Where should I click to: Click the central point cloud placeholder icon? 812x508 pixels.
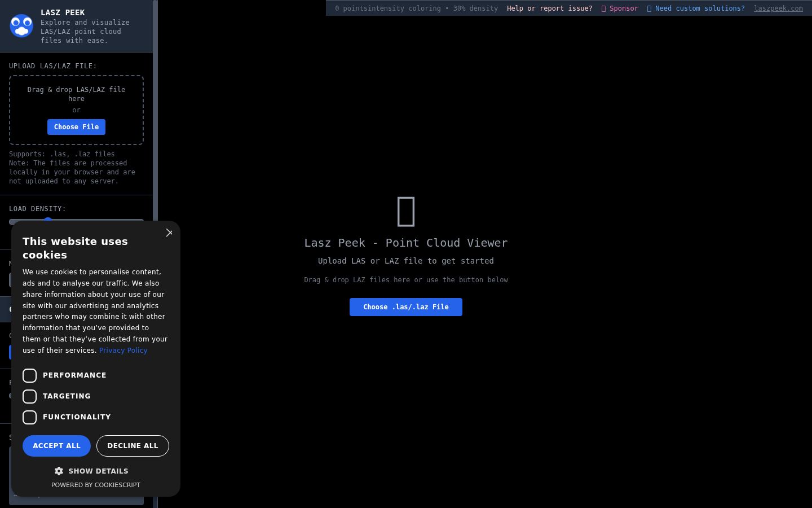406,211
